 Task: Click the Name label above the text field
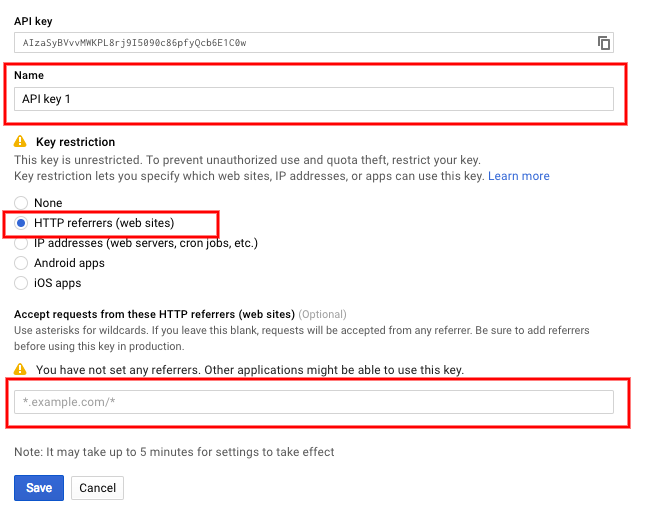pyautogui.click(x=29, y=75)
